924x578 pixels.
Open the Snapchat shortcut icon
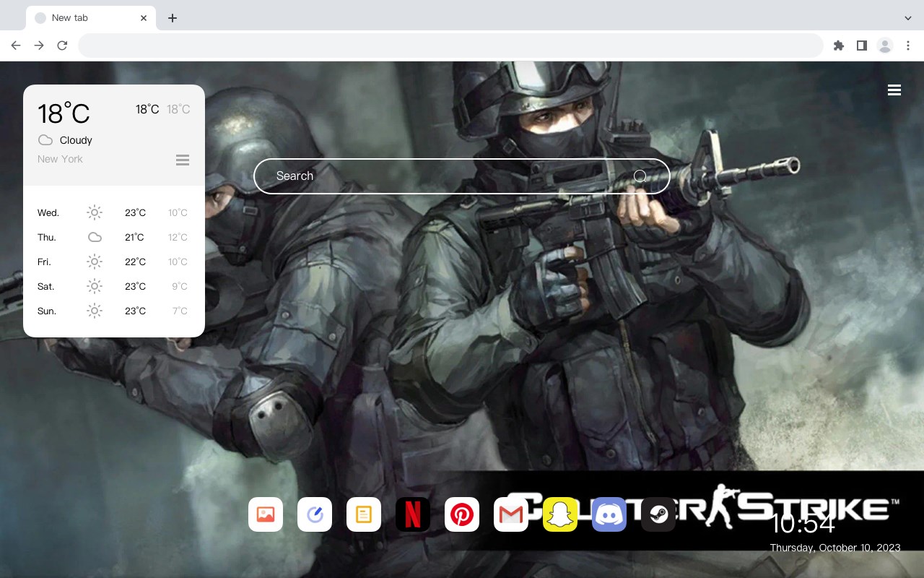point(560,514)
